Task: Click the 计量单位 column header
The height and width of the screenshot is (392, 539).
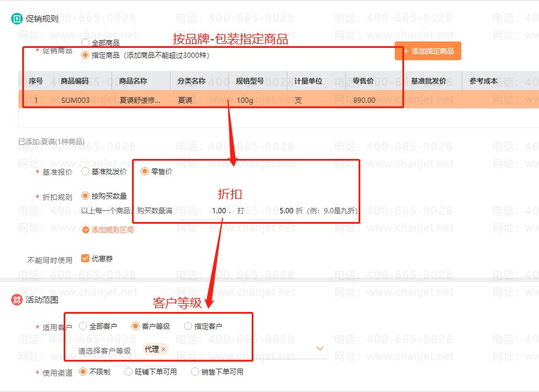Action: click(x=317, y=81)
